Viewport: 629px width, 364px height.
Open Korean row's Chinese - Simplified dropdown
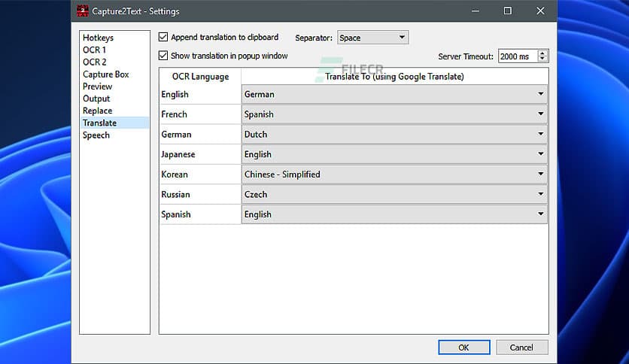pyautogui.click(x=394, y=174)
